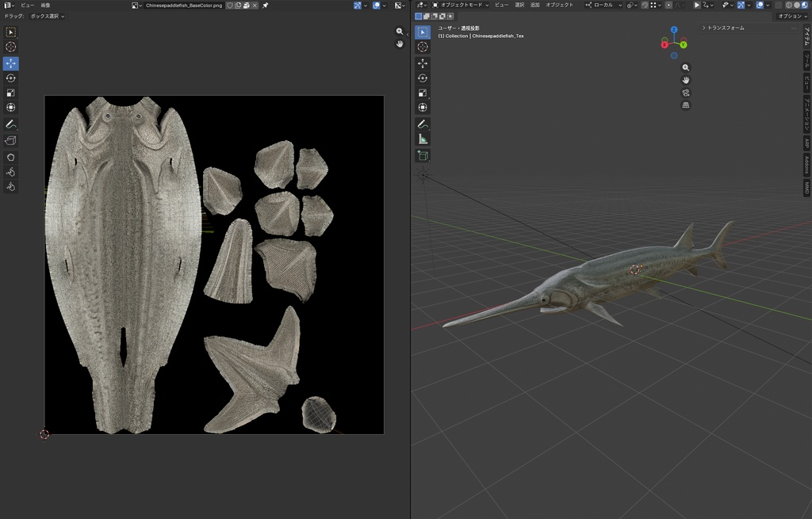Select the UV Relax sculpt tool
The image size is (812, 519).
point(10,172)
